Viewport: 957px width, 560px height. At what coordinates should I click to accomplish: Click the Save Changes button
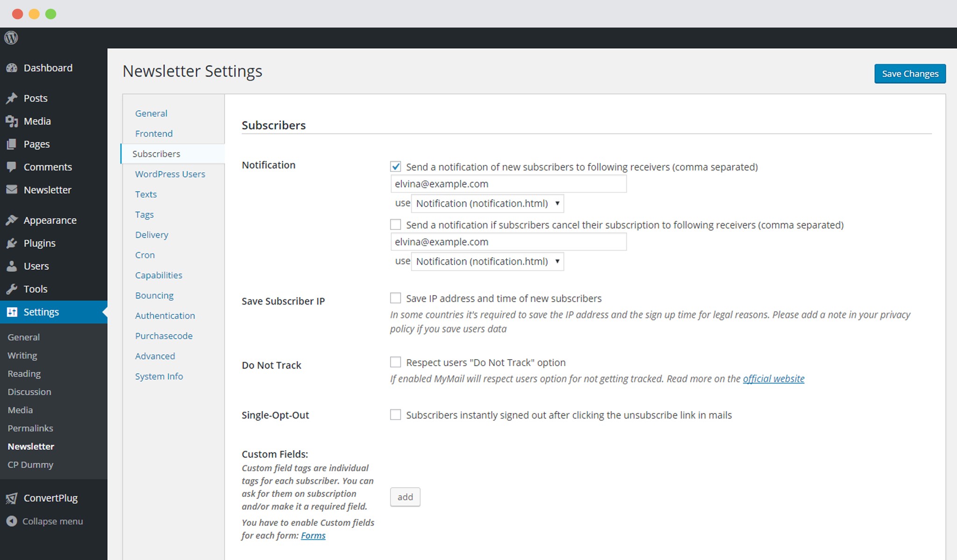[910, 74]
